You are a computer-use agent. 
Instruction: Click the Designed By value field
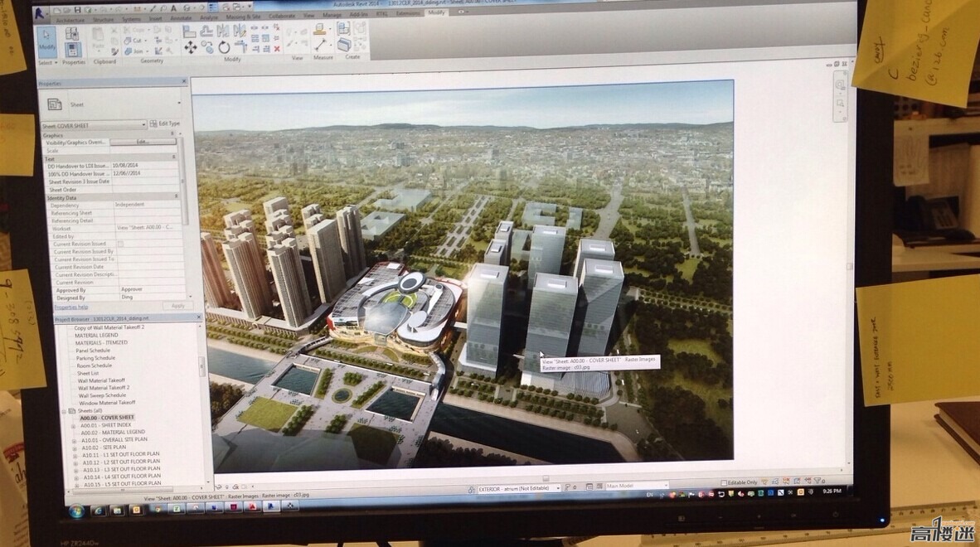coord(153,298)
